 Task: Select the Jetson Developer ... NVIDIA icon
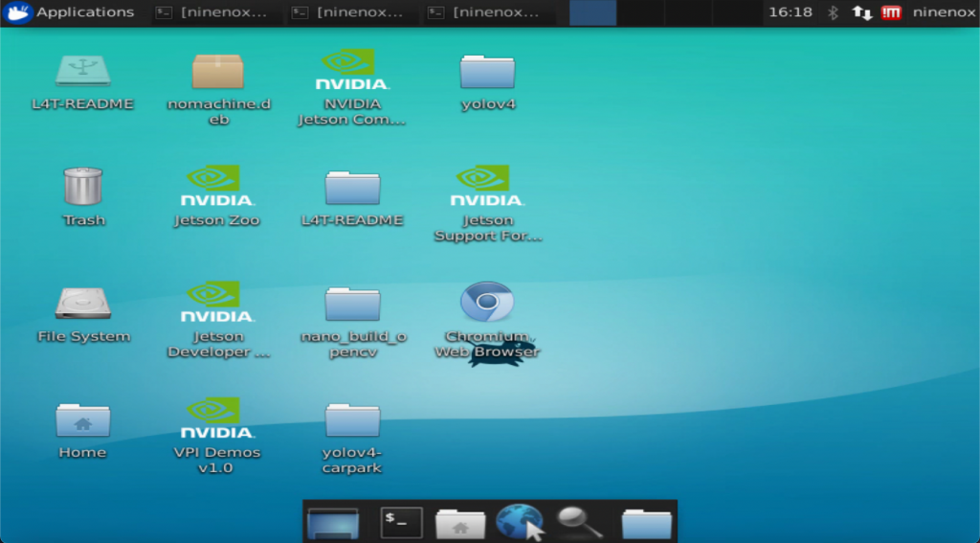[x=217, y=302]
